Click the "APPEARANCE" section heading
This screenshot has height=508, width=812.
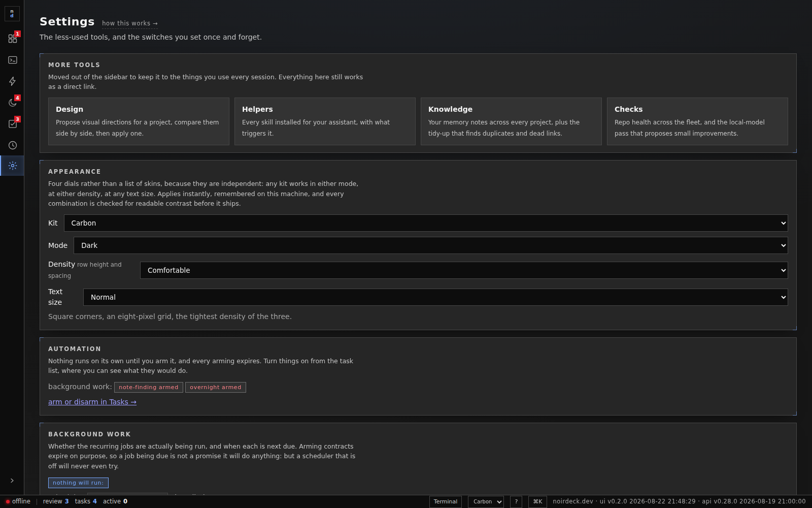pos(75,172)
